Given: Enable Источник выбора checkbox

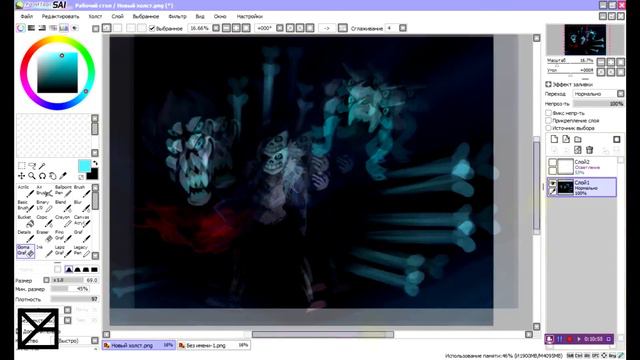Looking at the screenshot, I should pos(549,128).
